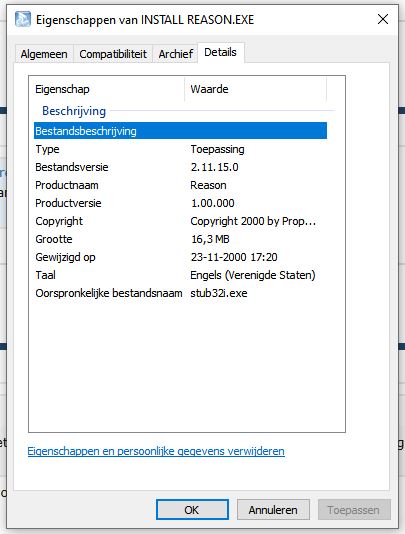
Task: Click the Beschrijving group header
Action: (74, 111)
